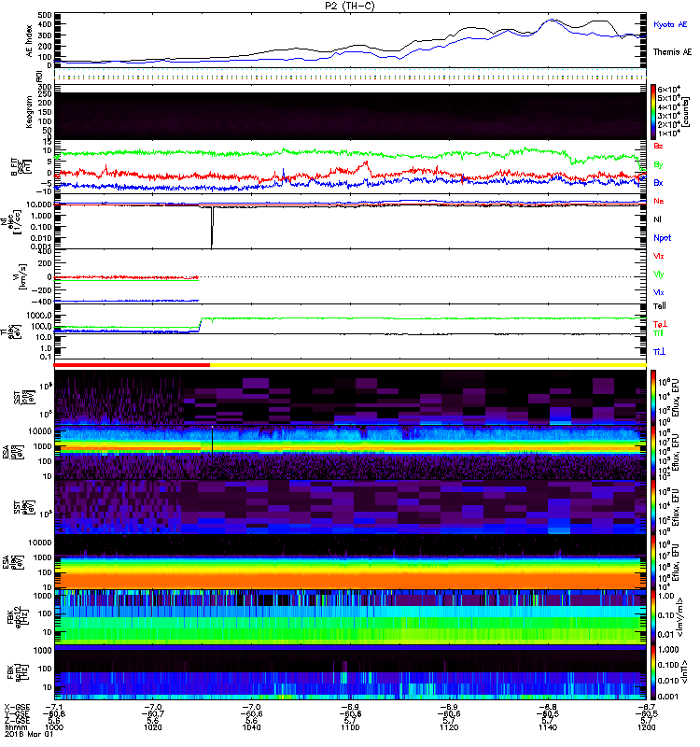Click the Keogram image panel
The width and height of the screenshot is (700, 747).
point(350,116)
